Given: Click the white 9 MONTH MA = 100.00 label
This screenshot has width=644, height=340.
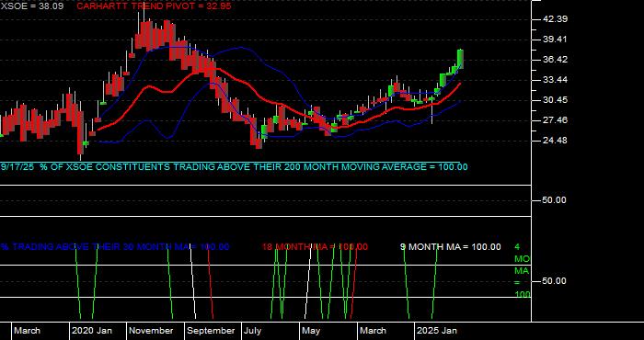Looking at the screenshot, I should (451, 247).
